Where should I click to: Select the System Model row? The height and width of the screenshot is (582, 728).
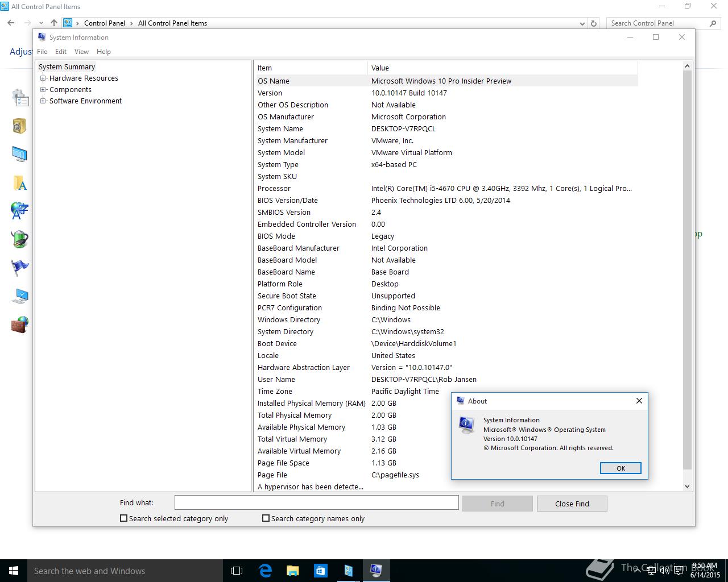446,152
